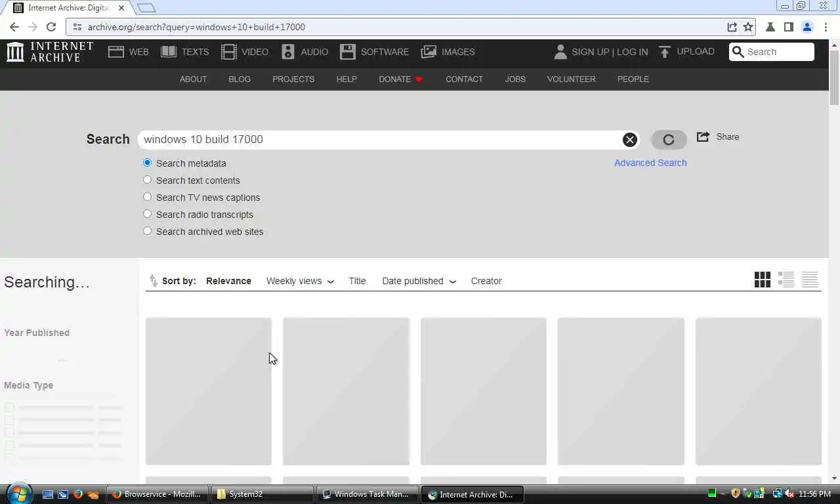
Task: Switch to Windows Task Manager taskbar window
Action: [367, 494]
